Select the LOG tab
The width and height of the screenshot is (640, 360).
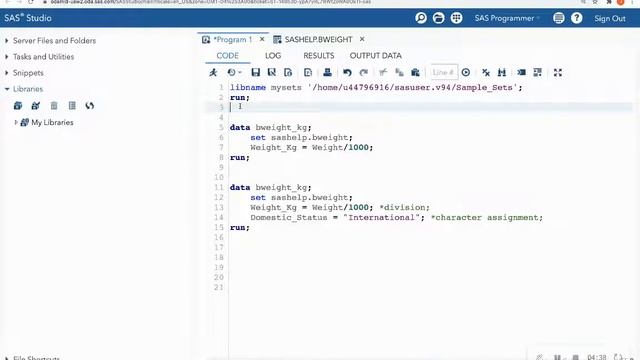pos(273,56)
